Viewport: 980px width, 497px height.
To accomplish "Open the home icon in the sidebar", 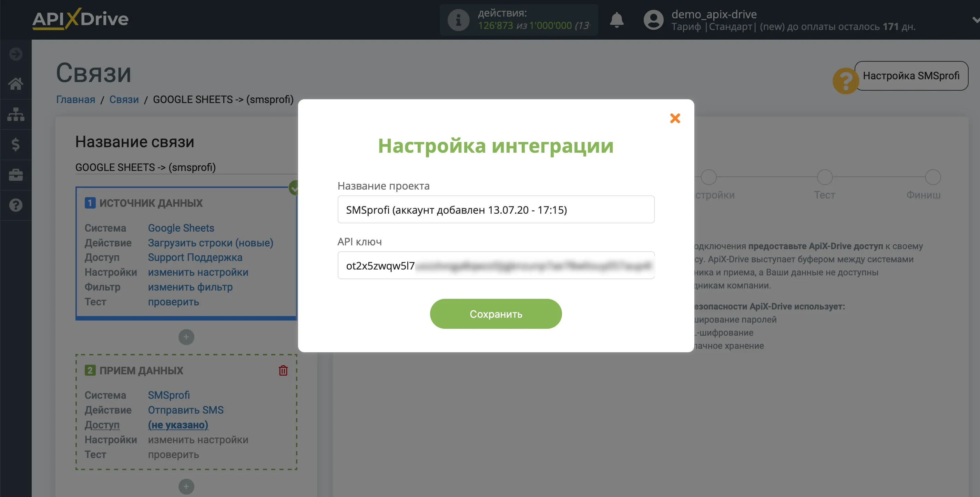I will [x=16, y=84].
